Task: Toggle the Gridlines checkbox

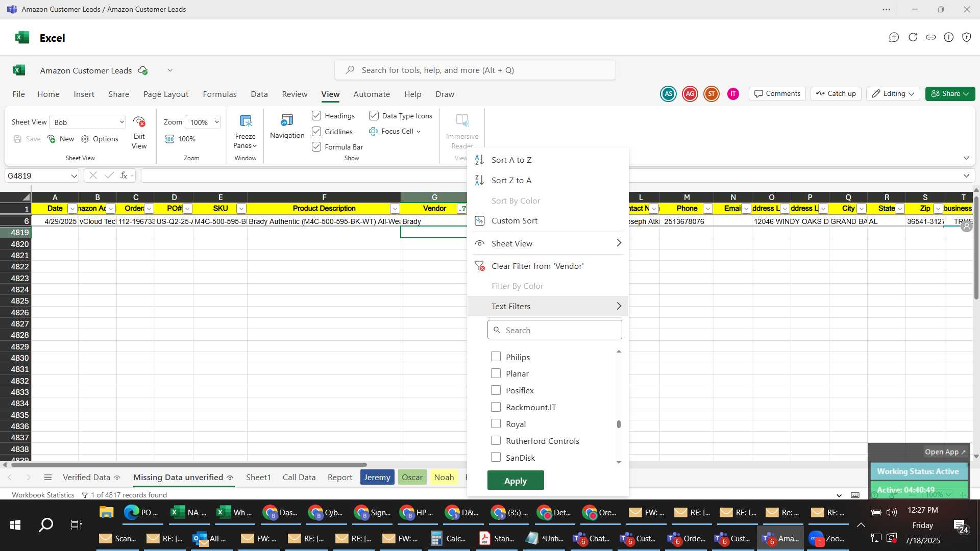Action: pyautogui.click(x=316, y=132)
